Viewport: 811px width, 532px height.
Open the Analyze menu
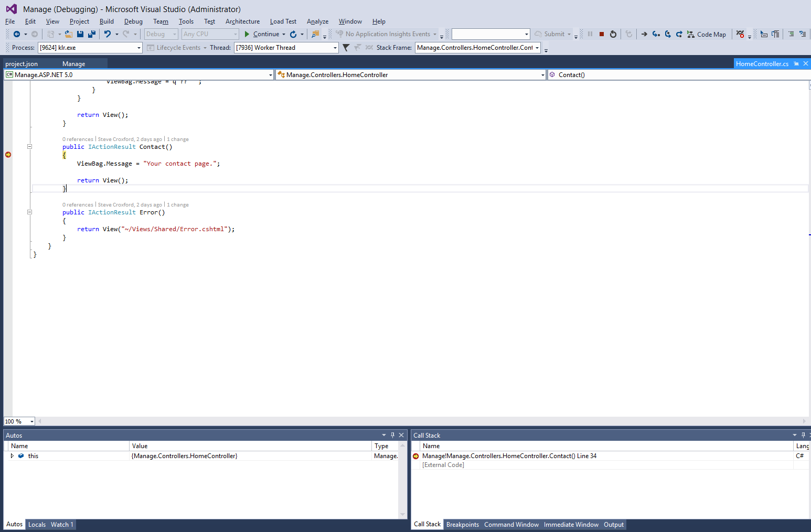pyautogui.click(x=317, y=21)
